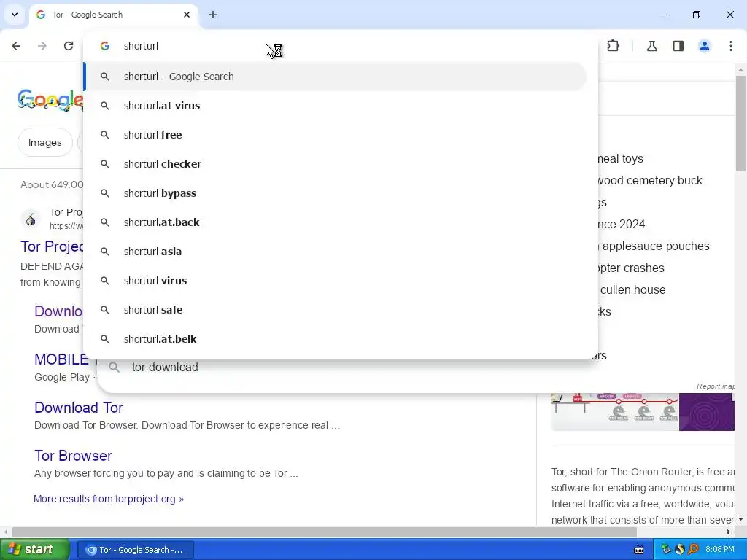The image size is (747, 560).
Task: Open 'More results from torproject.org' link
Action: click(109, 499)
